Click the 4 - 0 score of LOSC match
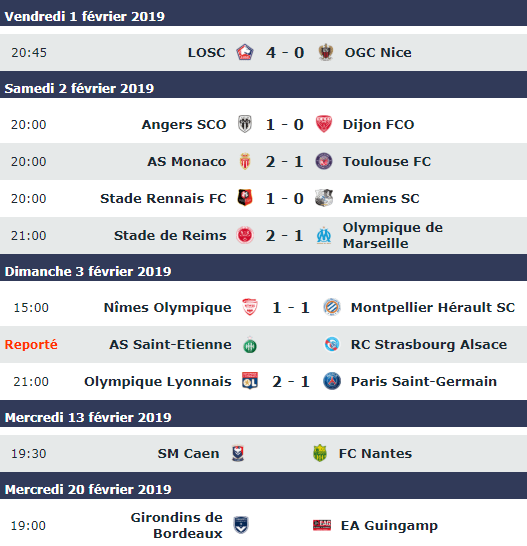Screen dimensions: 527x546 coord(285,53)
